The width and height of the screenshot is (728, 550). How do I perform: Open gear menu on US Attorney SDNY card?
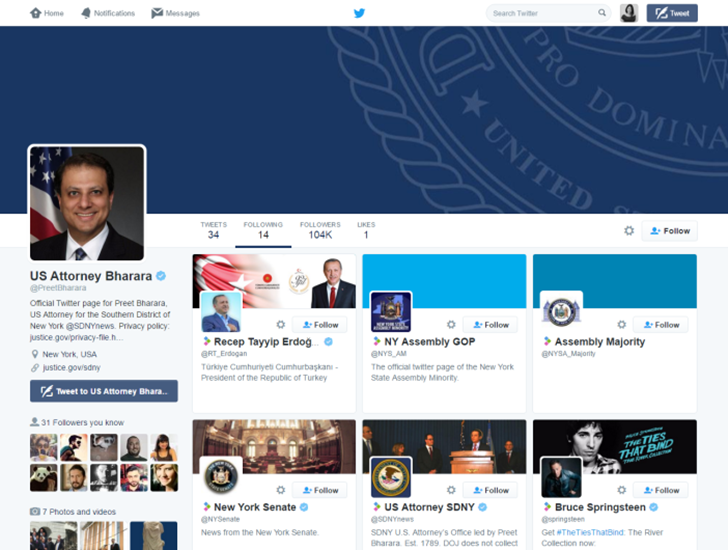coord(451,490)
